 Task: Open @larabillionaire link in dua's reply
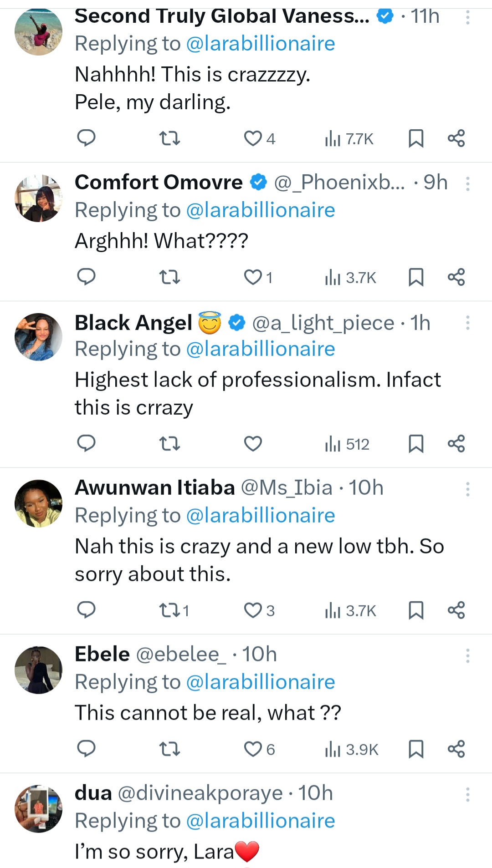click(261, 821)
